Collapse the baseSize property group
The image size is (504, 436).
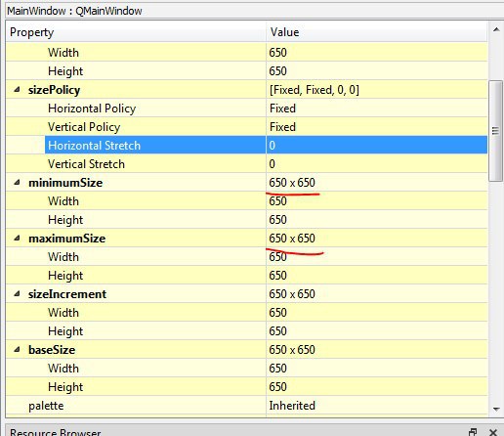click(x=17, y=349)
